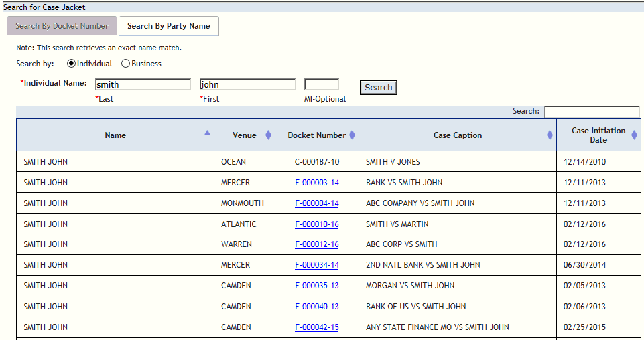Sort table by Name column arrow
Image resolution: width=644 pixels, height=340 pixels.
[207, 133]
